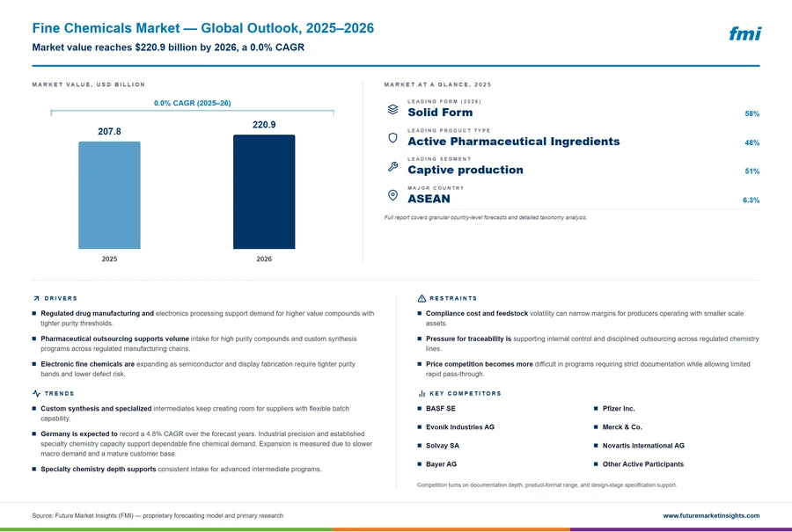The width and height of the screenshot is (792, 532).
Task: Select the dark blue 2026 bar
Action: [264, 192]
